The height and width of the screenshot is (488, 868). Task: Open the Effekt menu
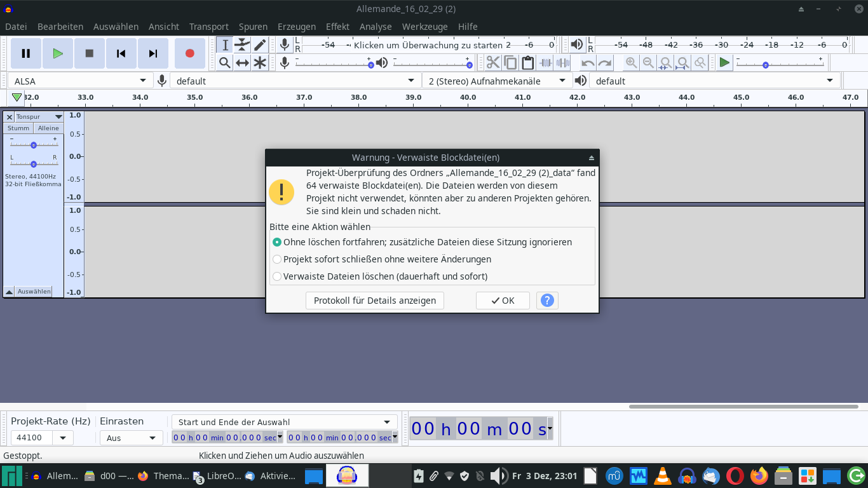[337, 27]
